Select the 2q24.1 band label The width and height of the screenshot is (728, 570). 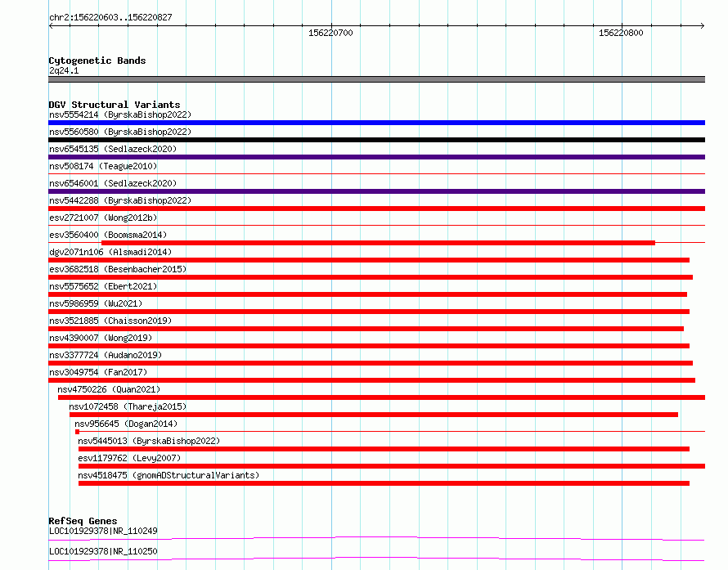click(x=64, y=70)
